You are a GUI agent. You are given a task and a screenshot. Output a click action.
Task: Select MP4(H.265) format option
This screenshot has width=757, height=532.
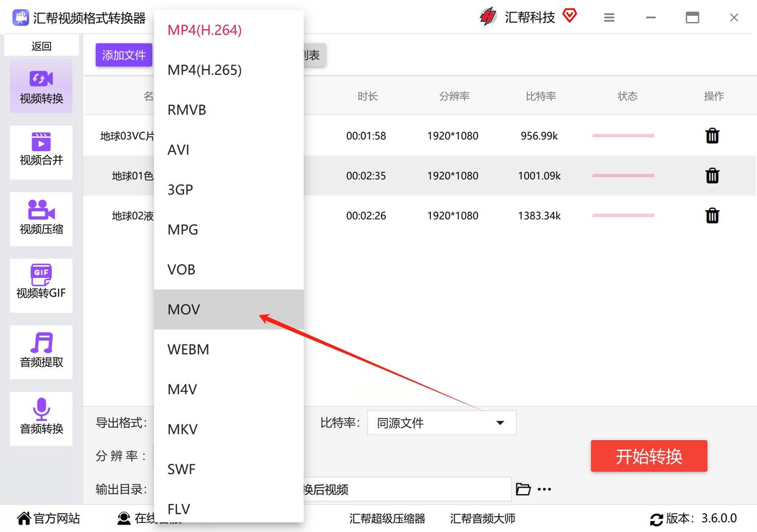[229, 70]
